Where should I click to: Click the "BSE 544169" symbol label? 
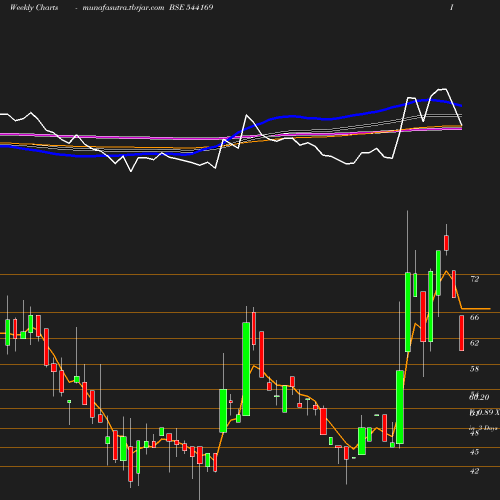[x=191, y=7]
